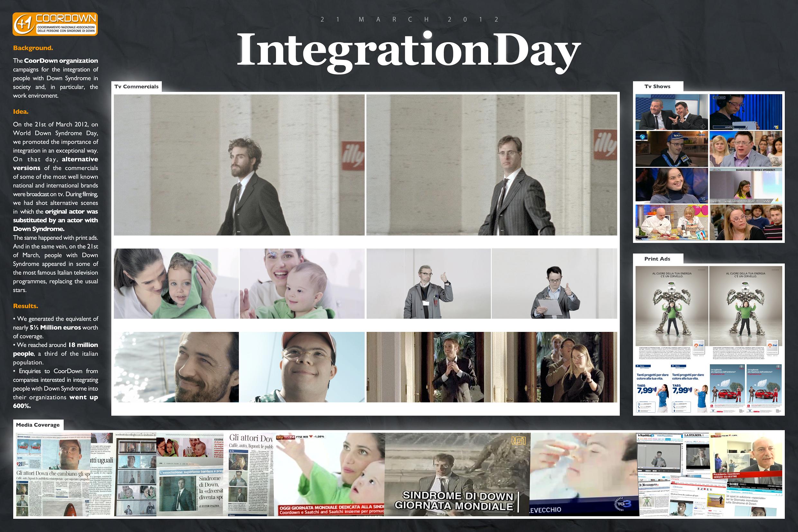Image resolution: width=798 pixels, height=532 pixels.
Task: Open the frame of the woman fixing a man's tie
Action: tap(555, 367)
